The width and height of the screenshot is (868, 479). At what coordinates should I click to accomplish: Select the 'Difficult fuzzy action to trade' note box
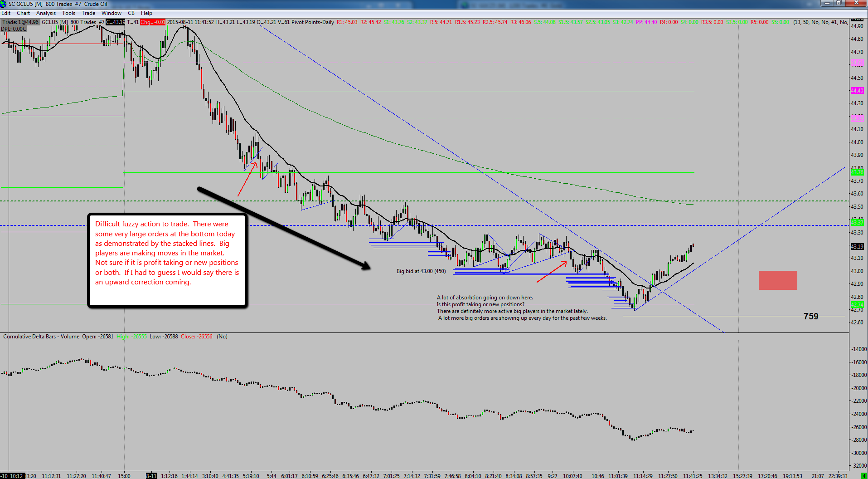pyautogui.click(x=167, y=261)
